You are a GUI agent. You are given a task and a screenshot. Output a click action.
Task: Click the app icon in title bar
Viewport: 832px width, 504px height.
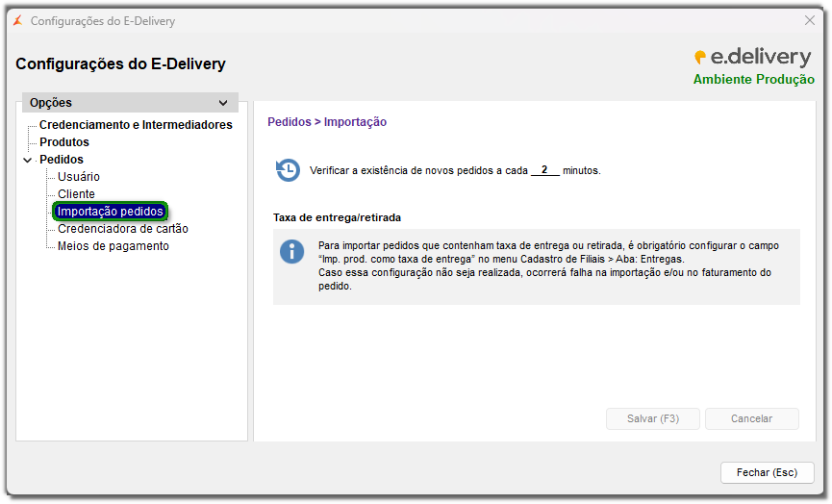pyautogui.click(x=17, y=20)
